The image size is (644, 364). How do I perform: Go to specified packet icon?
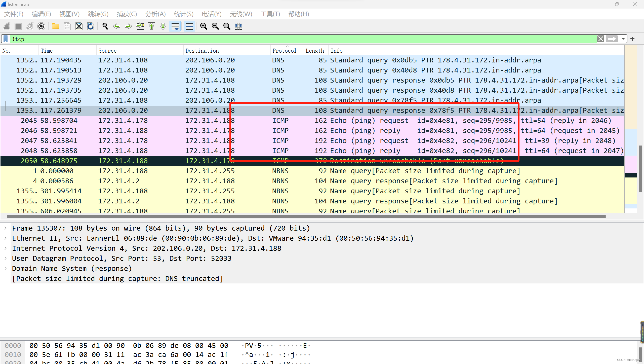(x=140, y=26)
